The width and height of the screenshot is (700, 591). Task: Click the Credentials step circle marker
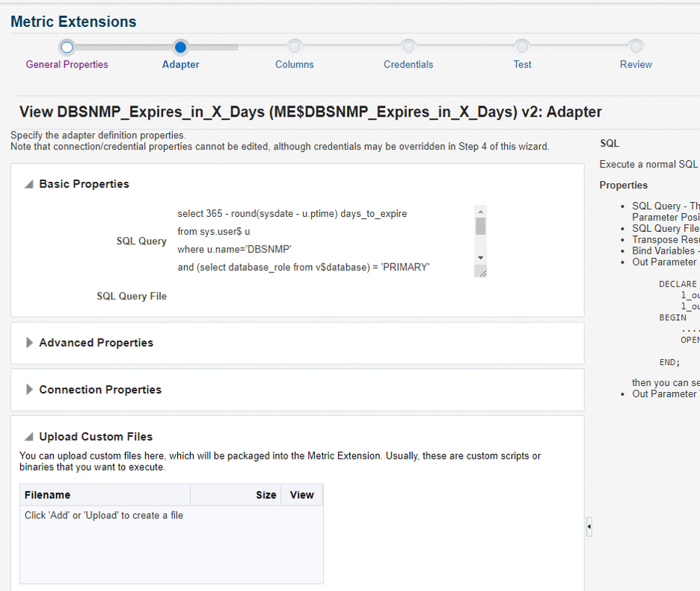(408, 47)
